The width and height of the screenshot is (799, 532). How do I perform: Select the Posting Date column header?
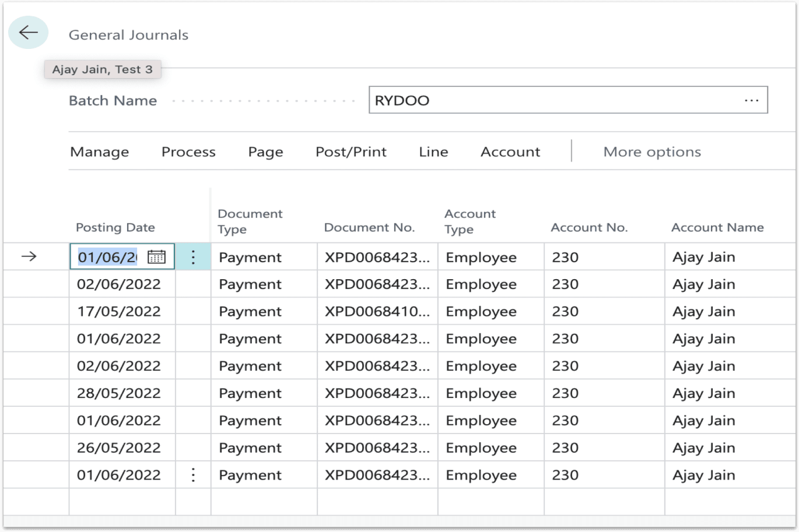click(115, 227)
